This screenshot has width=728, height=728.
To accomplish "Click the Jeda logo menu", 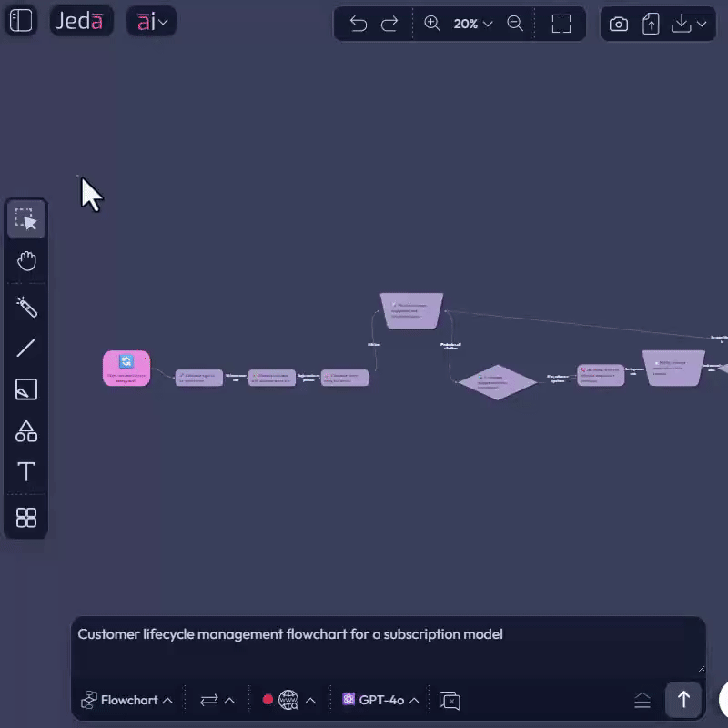I will (x=81, y=20).
